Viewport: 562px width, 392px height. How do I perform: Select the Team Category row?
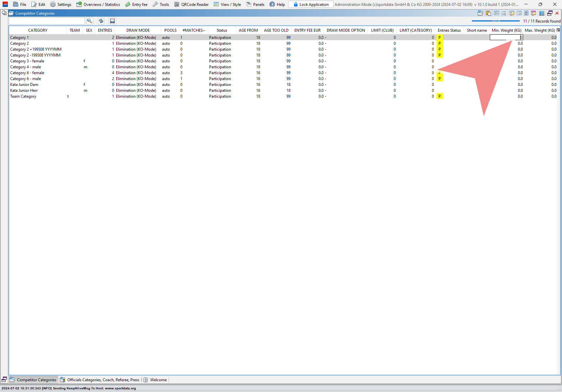coord(23,96)
